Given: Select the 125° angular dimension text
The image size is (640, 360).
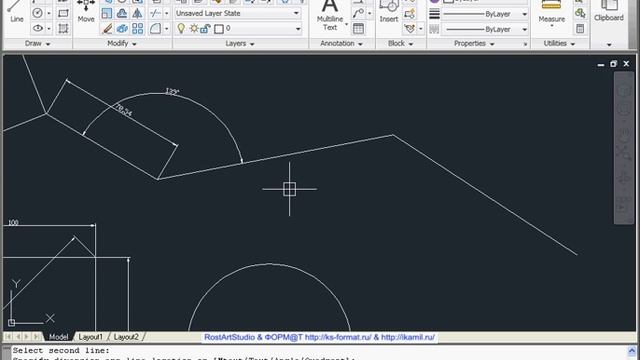Looking at the screenshot, I should (172, 91).
